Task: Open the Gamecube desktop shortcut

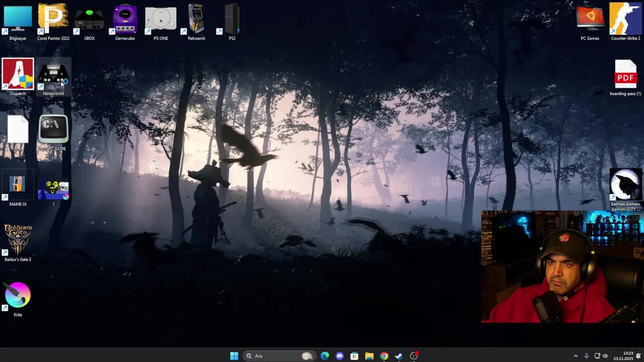Action: point(125,21)
